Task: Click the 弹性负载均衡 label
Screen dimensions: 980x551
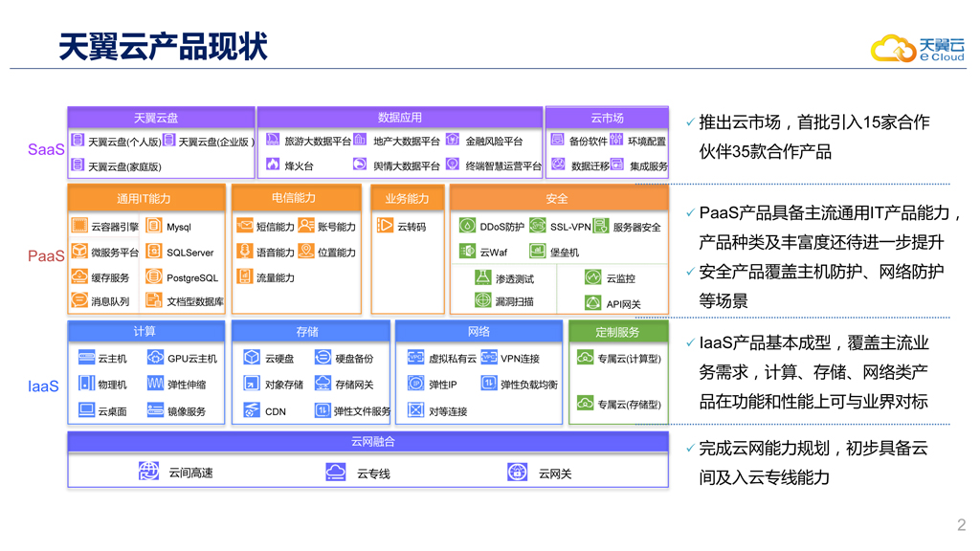Action: [528, 385]
